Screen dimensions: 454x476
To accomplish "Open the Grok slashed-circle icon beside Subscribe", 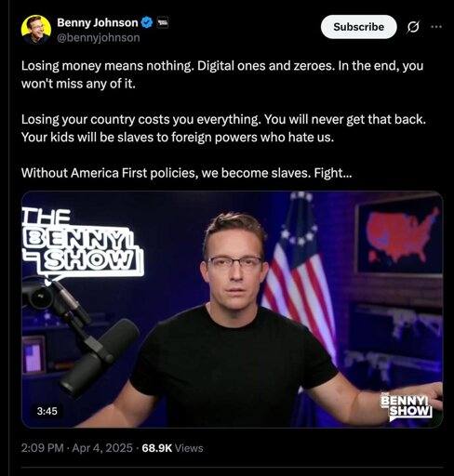I will 413,27.
